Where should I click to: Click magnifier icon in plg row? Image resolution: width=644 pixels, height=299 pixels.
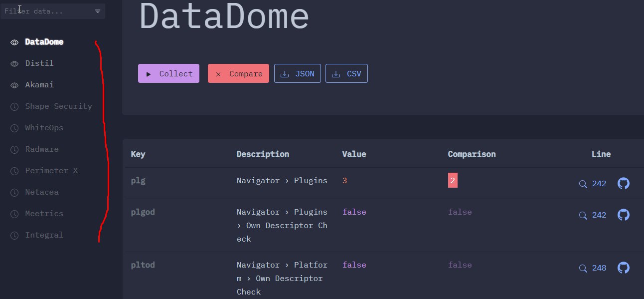pyautogui.click(x=583, y=184)
